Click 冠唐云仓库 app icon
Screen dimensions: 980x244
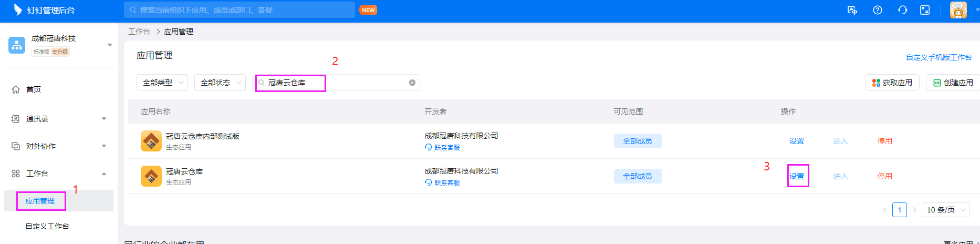[151, 176]
